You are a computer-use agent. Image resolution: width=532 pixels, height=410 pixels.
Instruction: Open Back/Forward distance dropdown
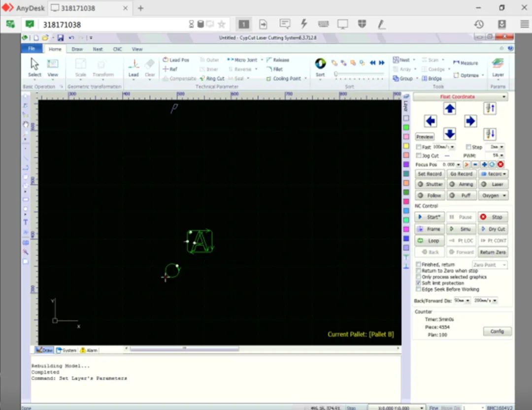click(x=468, y=301)
